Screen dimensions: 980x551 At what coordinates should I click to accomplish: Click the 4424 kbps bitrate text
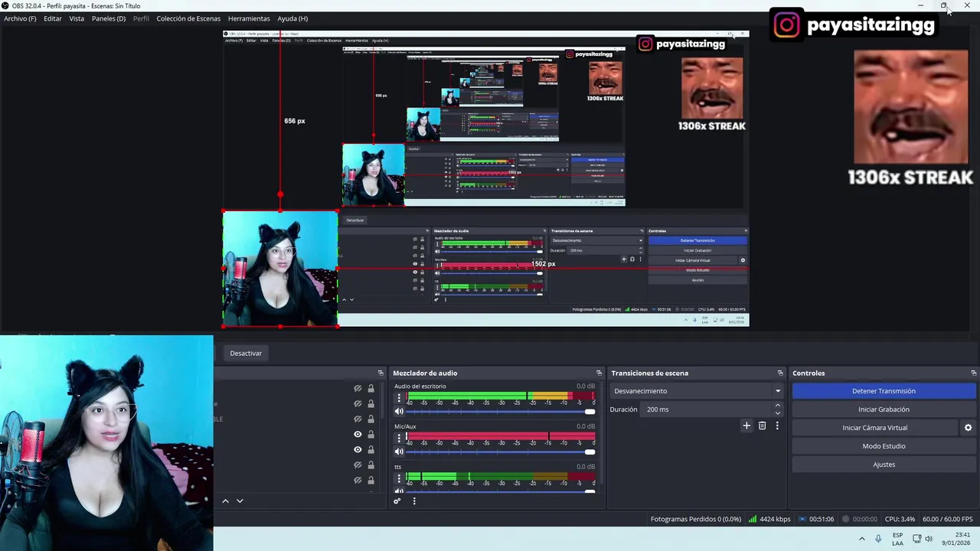tap(775, 519)
